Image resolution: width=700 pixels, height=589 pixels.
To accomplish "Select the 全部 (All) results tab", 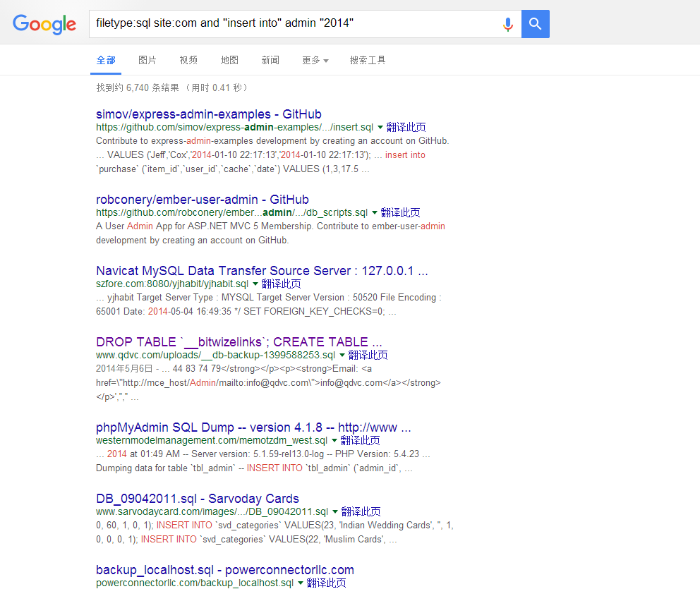I will [x=106, y=60].
